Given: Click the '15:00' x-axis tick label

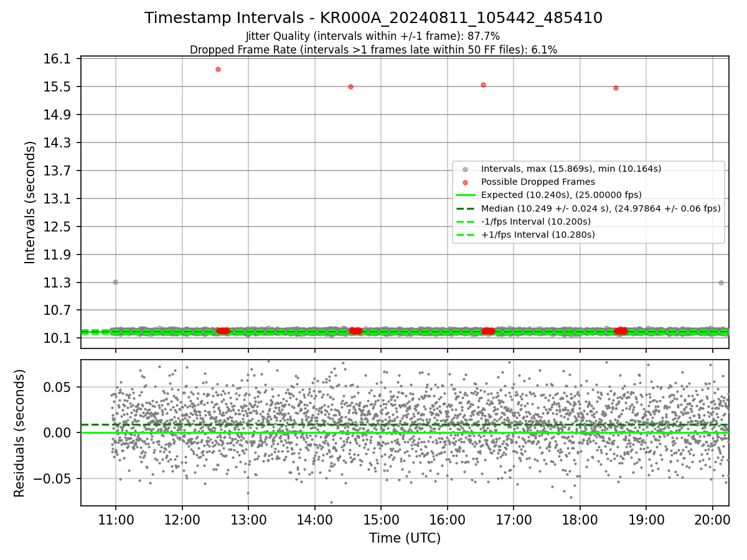Looking at the screenshot, I should [x=381, y=520].
